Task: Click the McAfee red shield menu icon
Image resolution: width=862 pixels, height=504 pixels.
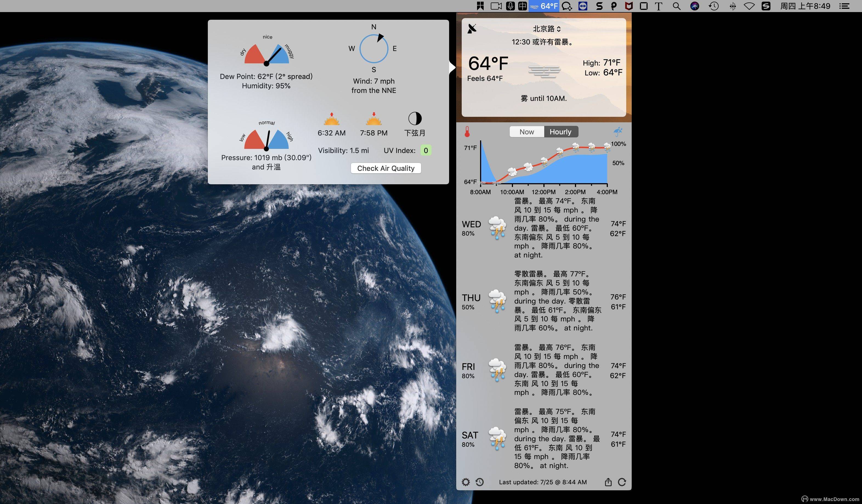Action: click(629, 6)
